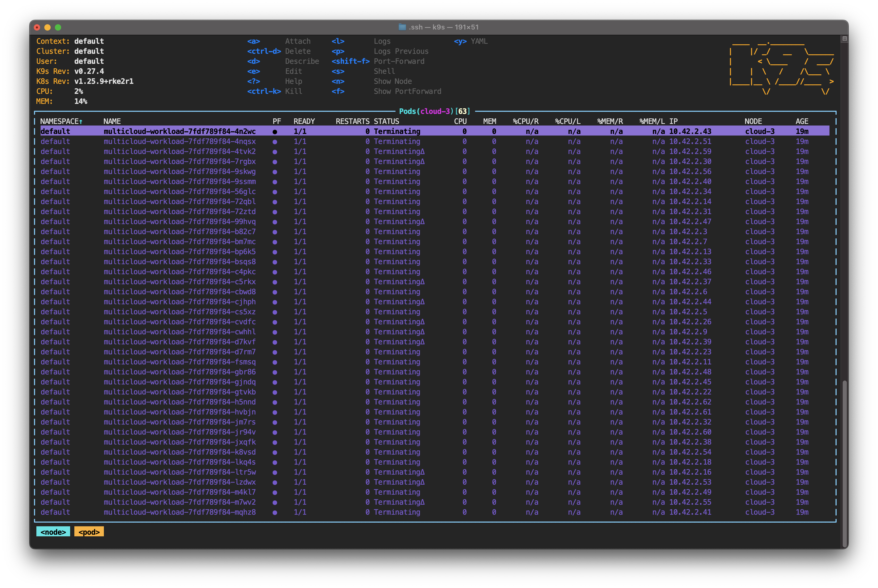Viewport: 878px width, 588px height.
Task: Click the K9s Rev value v0.27.4
Action: [89, 71]
